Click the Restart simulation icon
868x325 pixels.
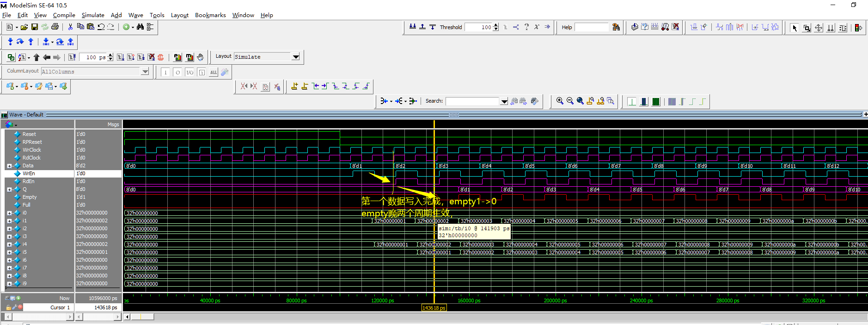(x=72, y=57)
